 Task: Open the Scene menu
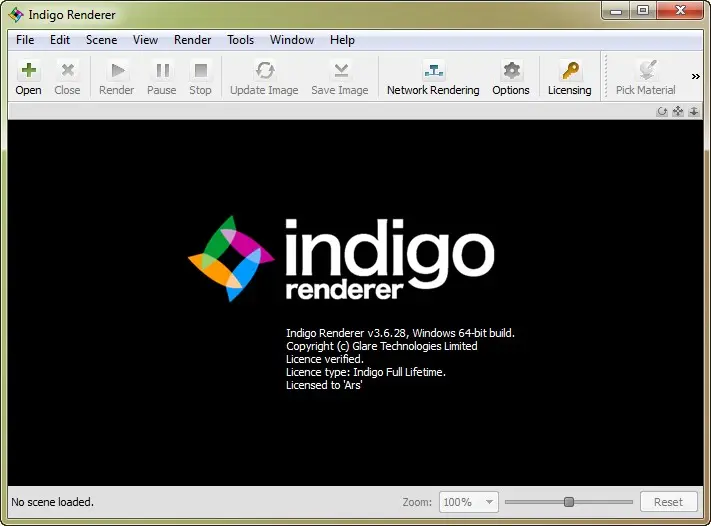click(102, 40)
